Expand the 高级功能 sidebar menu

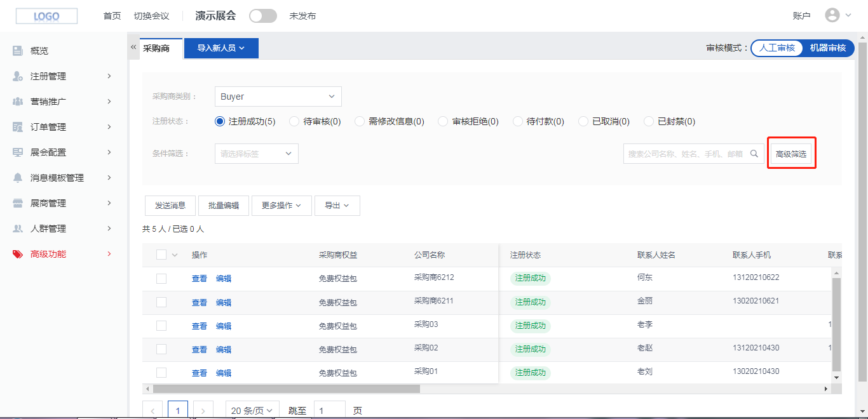(x=109, y=254)
